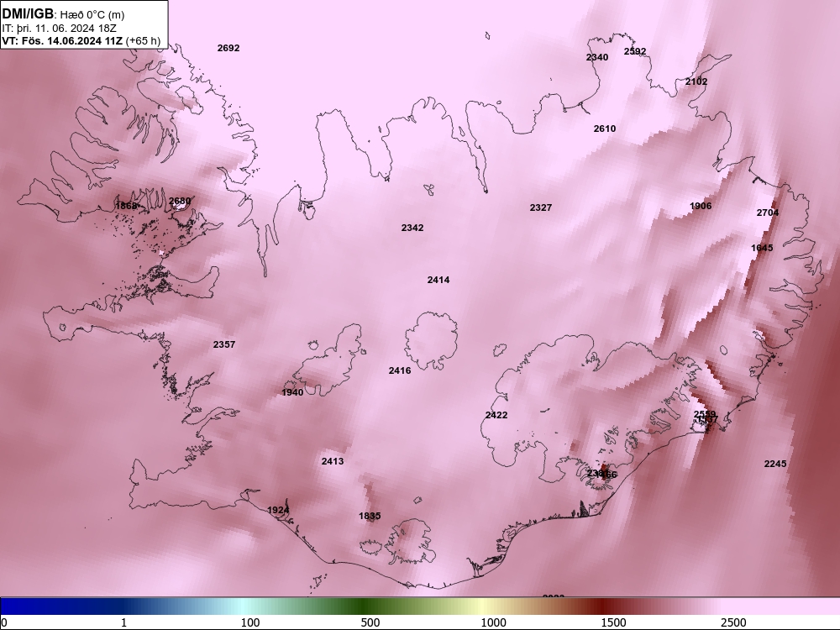Click the 2340 height value

pos(596,57)
